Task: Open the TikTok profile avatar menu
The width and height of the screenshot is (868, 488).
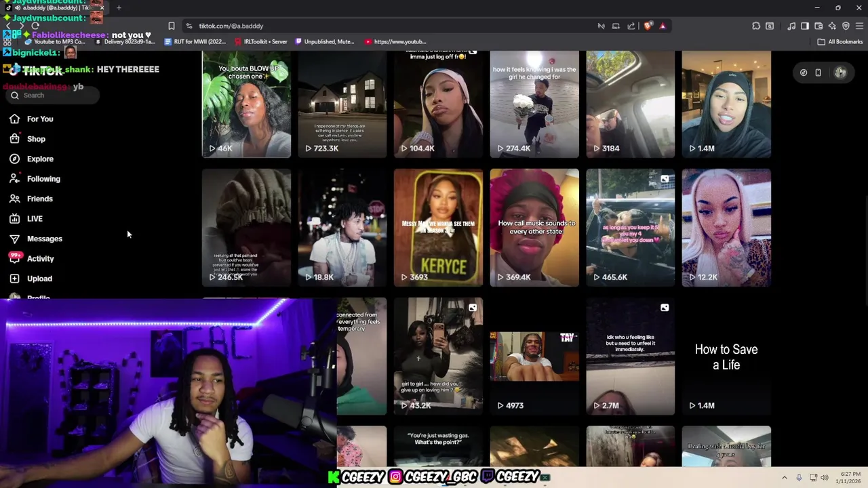Action: coord(840,73)
